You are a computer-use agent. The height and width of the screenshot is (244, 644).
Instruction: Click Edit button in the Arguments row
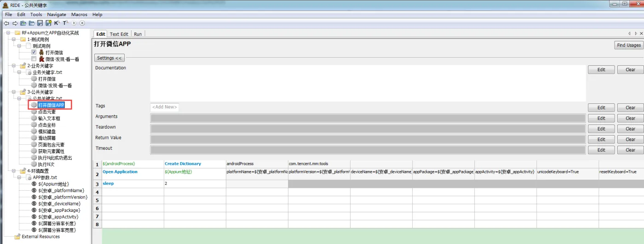(x=601, y=118)
